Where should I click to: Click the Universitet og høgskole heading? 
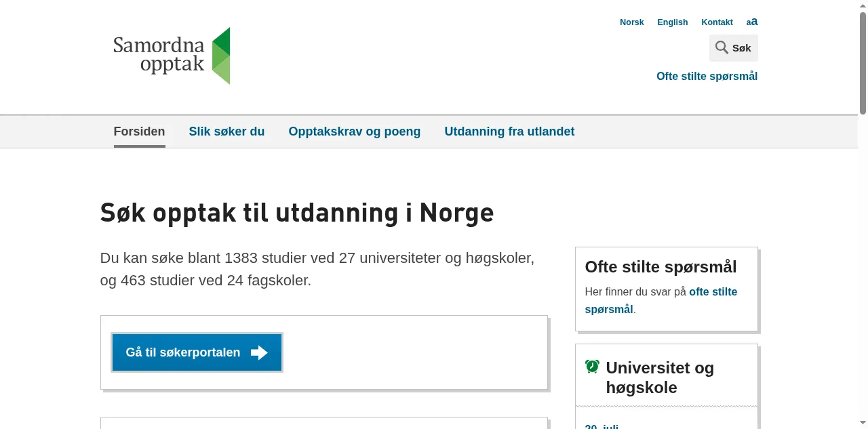coord(660,377)
